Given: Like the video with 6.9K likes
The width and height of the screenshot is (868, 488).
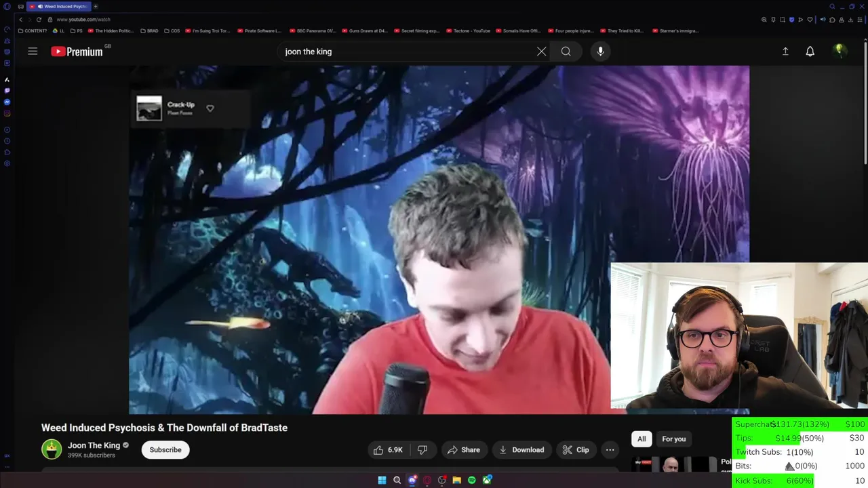Looking at the screenshot, I should point(388,450).
